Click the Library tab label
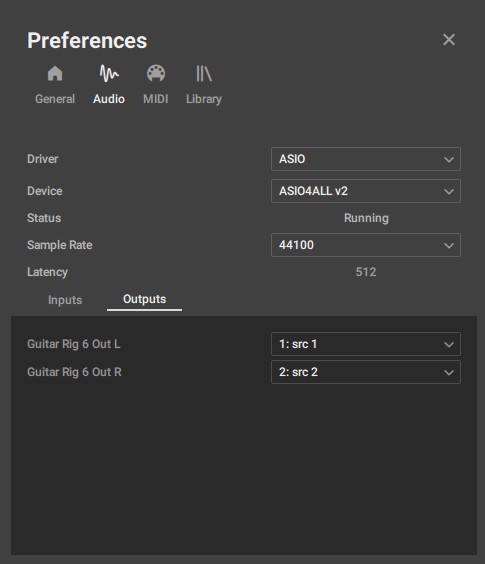The width and height of the screenshot is (485, 564). click(204, 99)
